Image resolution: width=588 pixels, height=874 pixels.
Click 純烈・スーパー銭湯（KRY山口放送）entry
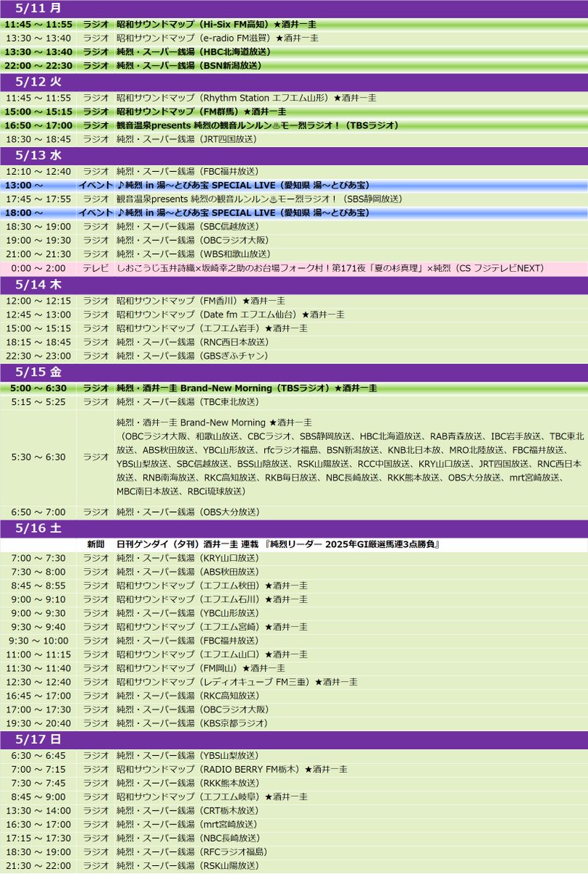(188, 558)
